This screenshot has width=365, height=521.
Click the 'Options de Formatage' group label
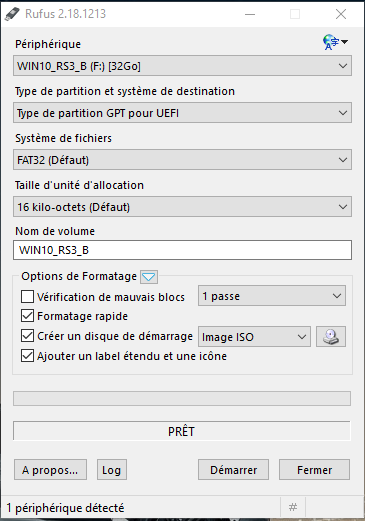[79, 276]
